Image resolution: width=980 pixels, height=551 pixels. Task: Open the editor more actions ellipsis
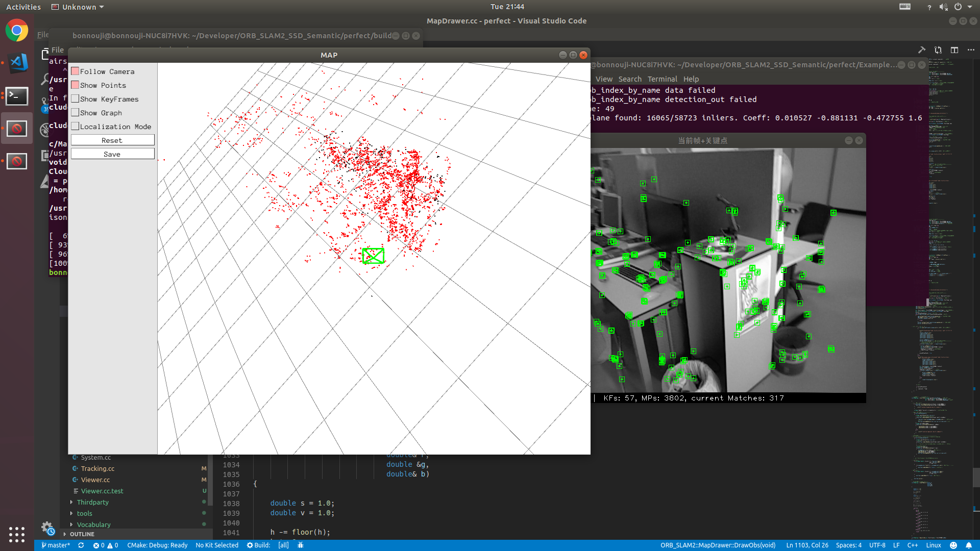click(971, 50)
